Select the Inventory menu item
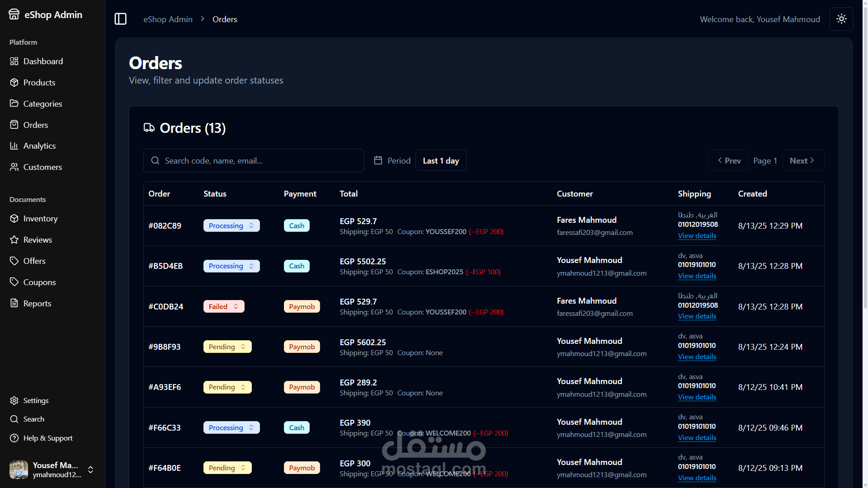Viewport: 868px width, 488px height. 40,219
